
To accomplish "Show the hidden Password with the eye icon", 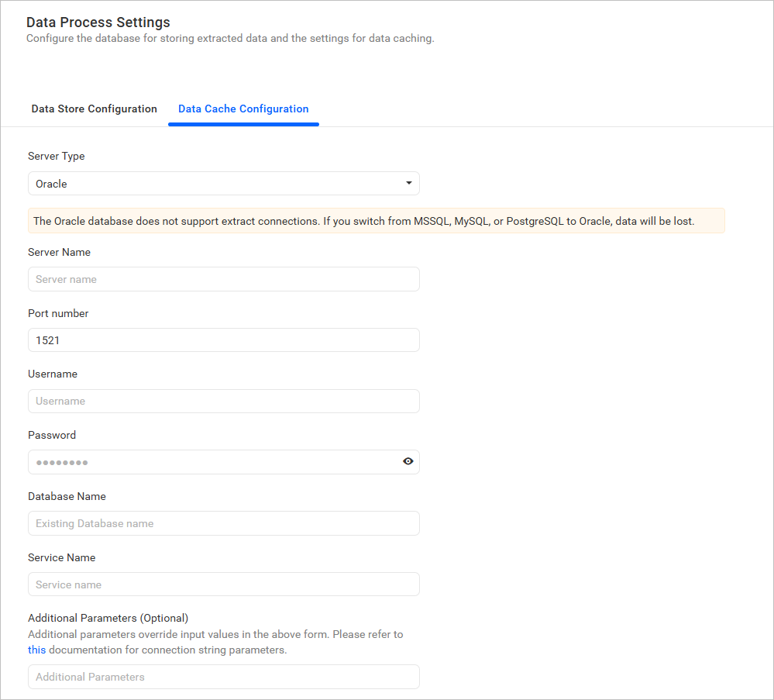I will [x=408, y=461].
